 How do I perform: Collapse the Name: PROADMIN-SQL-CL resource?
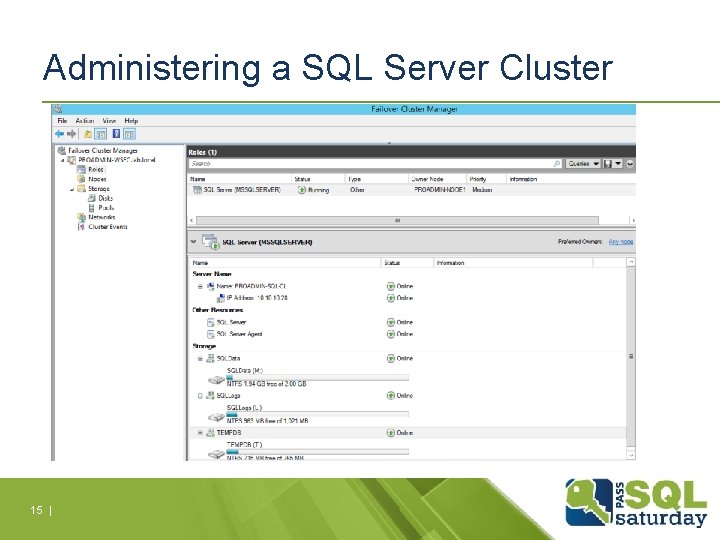pyautogui.click(x=200, y=287)
